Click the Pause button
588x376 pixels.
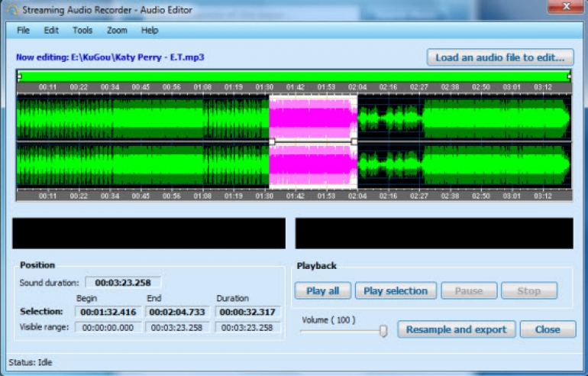[x=469, y=291]
